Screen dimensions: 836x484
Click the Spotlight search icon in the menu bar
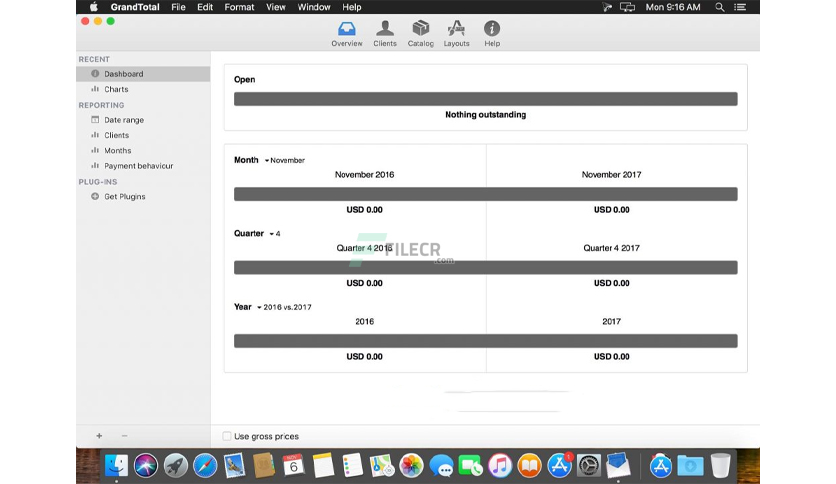click(x=719, y=7)
